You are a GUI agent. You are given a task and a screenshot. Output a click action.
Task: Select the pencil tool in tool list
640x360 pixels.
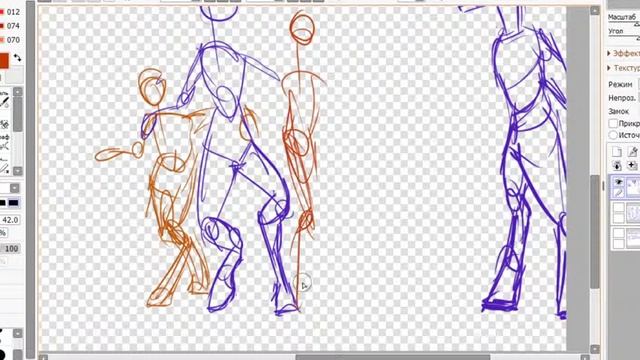pos(4,102)
